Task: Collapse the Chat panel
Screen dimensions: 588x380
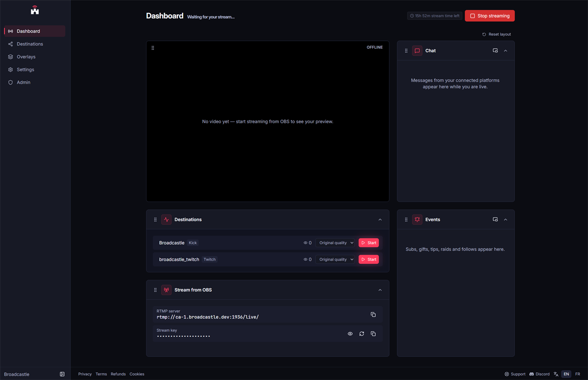Action: tap(505, 51)
